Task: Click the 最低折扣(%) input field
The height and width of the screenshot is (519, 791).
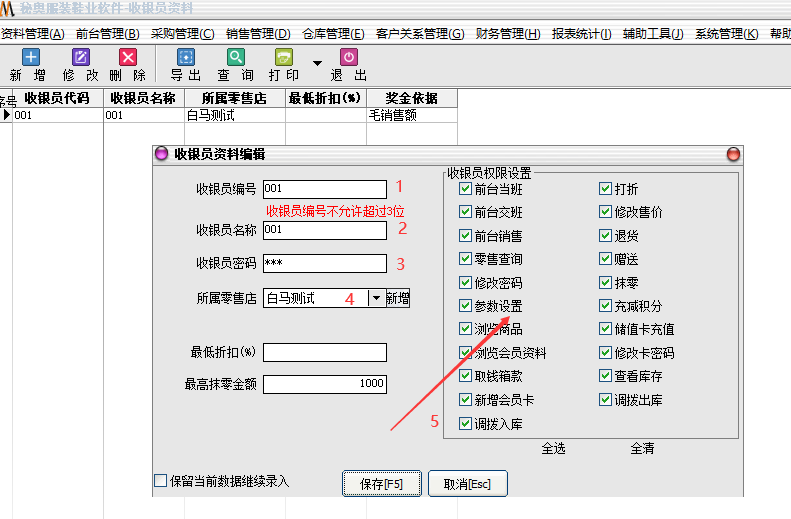Action: pos(325,352)
